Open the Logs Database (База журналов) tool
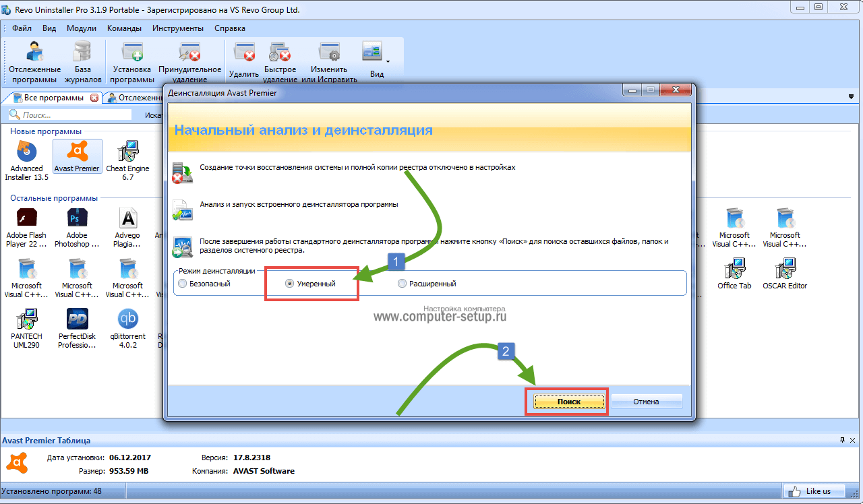 [82, 61]
